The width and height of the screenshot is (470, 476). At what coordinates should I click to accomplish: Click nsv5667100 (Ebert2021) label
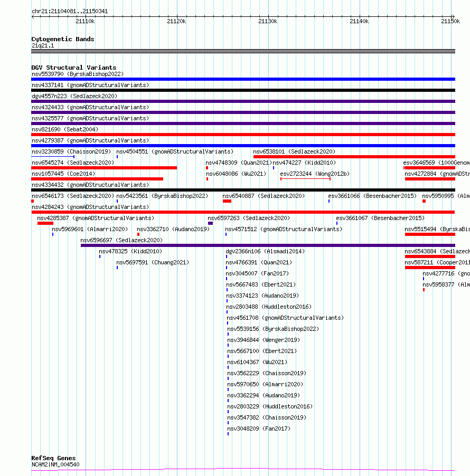pyautogui.click(x=262, y=351)
